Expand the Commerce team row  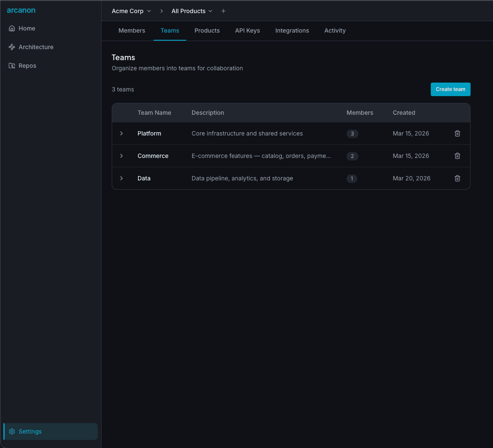(x=122, y=156)
